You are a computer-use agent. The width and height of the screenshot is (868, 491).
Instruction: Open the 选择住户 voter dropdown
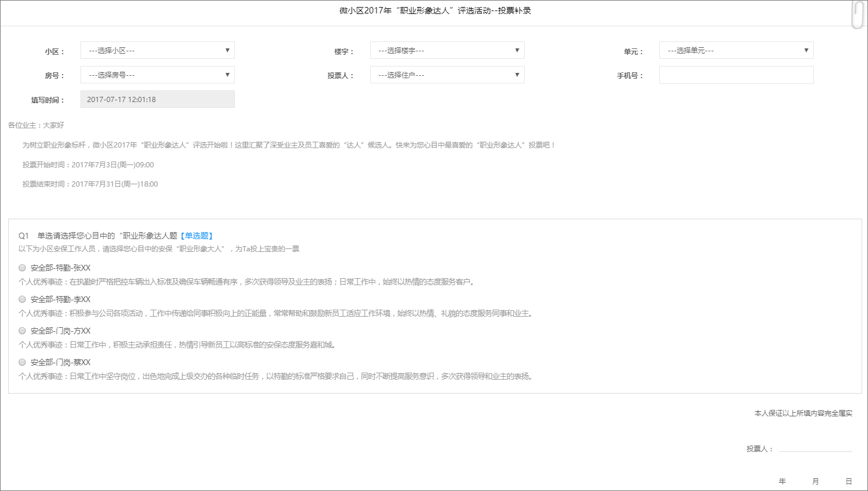point(447,75)
